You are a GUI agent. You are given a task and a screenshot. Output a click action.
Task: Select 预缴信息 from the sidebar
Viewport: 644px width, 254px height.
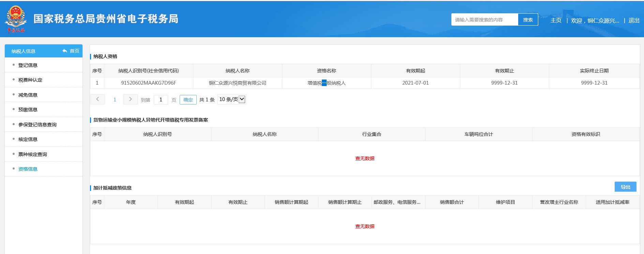click(28, 110)
